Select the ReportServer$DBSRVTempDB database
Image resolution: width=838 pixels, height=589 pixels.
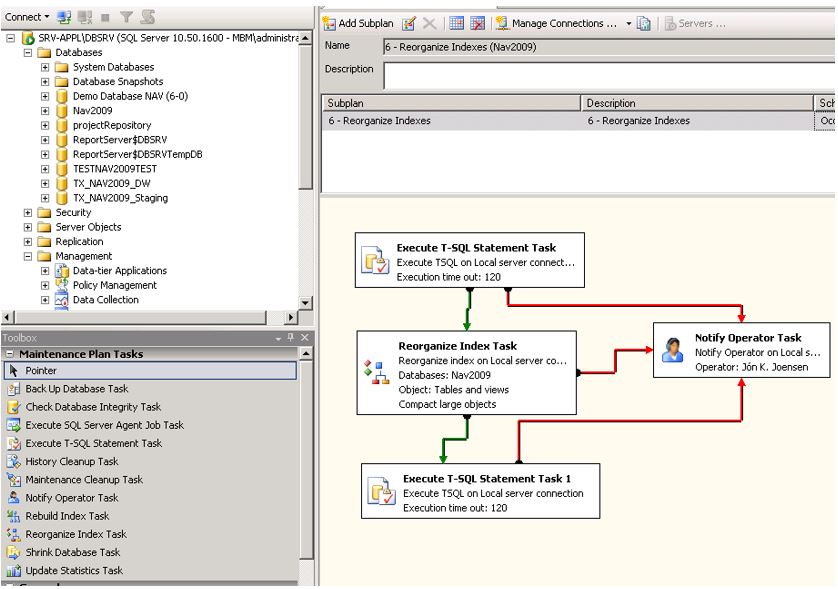137,154
